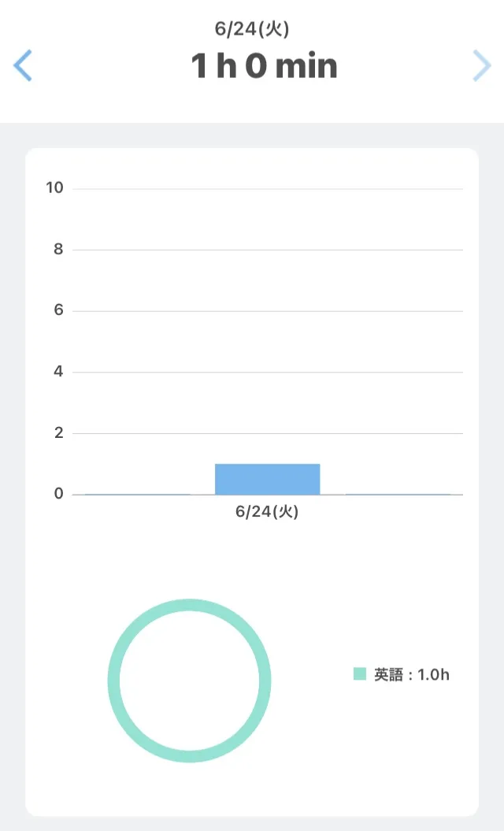Screen dimensions: 504x831
Task: Tap the empty bar slot left of 6/24
Action: point(137,488)
